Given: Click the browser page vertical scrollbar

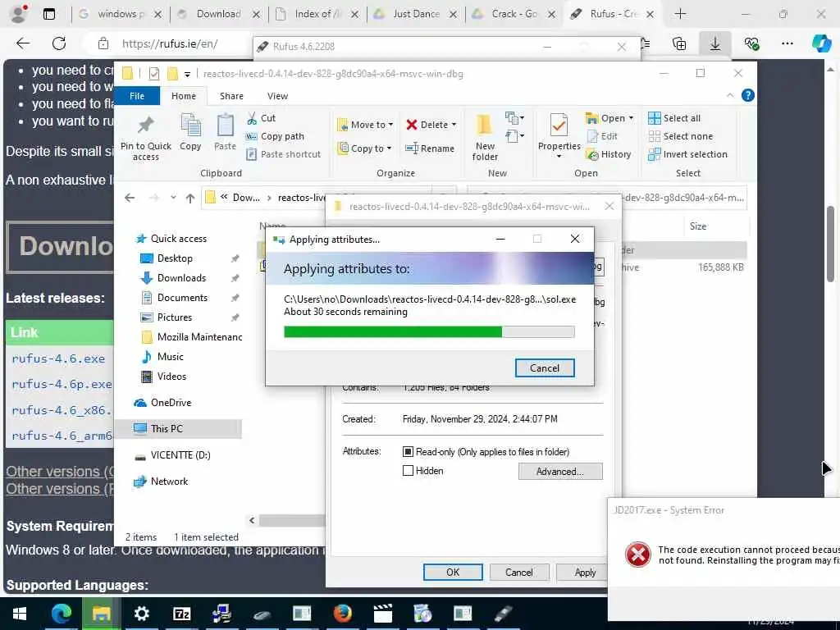Looking at the screenshot, I should [x=830, y=243].
